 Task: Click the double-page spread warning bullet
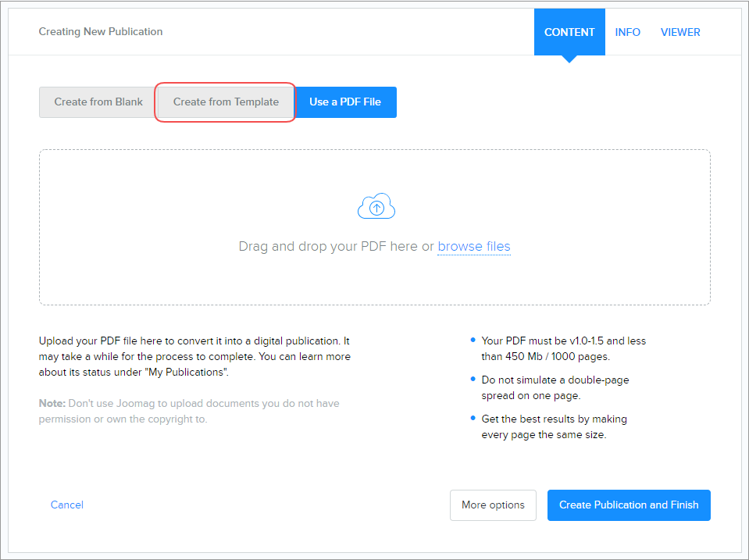555,387
